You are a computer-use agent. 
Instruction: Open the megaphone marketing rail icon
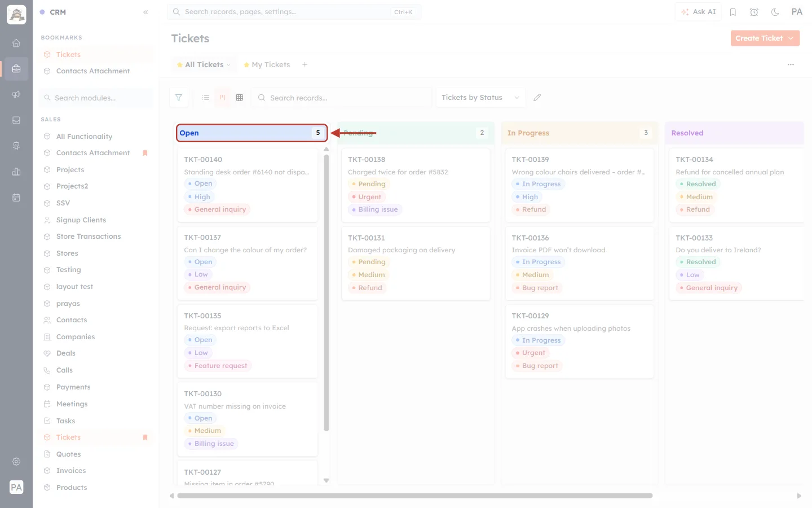click(16, 94)
